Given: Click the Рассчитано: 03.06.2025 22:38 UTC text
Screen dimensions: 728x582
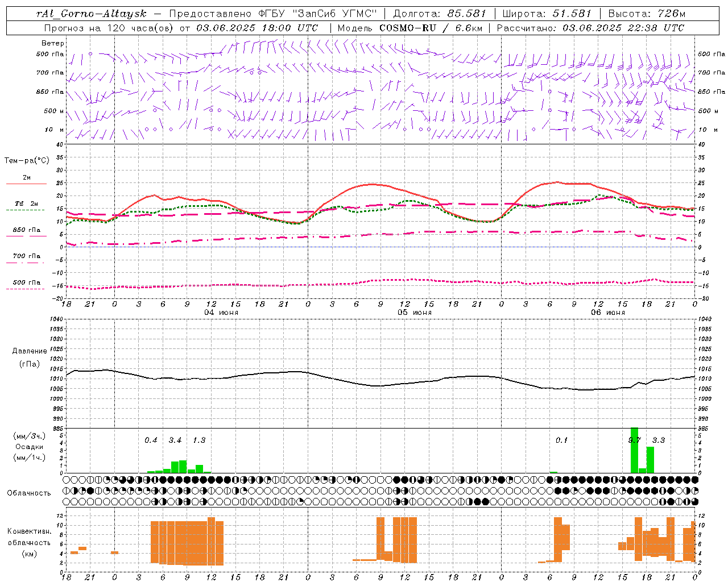Looking at the screenshot, I should 590,28.
